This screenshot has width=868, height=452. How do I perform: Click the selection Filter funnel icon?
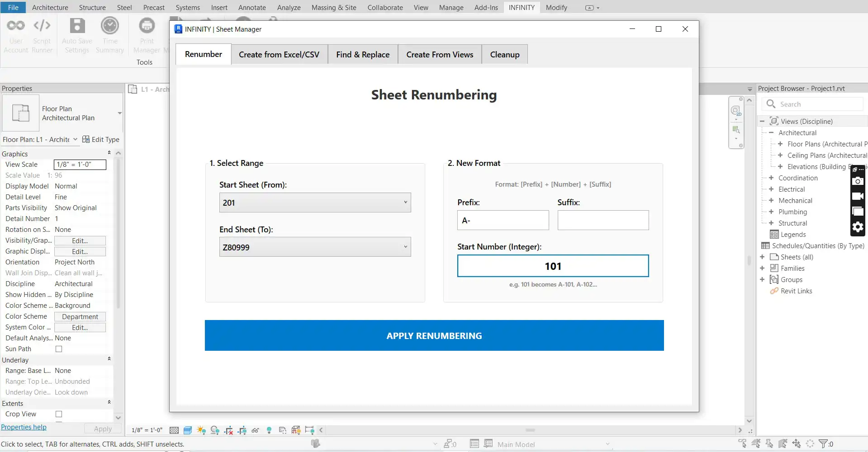pos(823,444)
